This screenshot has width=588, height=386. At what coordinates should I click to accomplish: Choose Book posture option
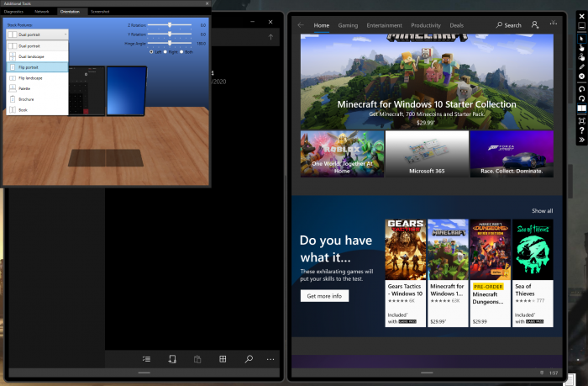pyautogui.click(x=38, y=110)
